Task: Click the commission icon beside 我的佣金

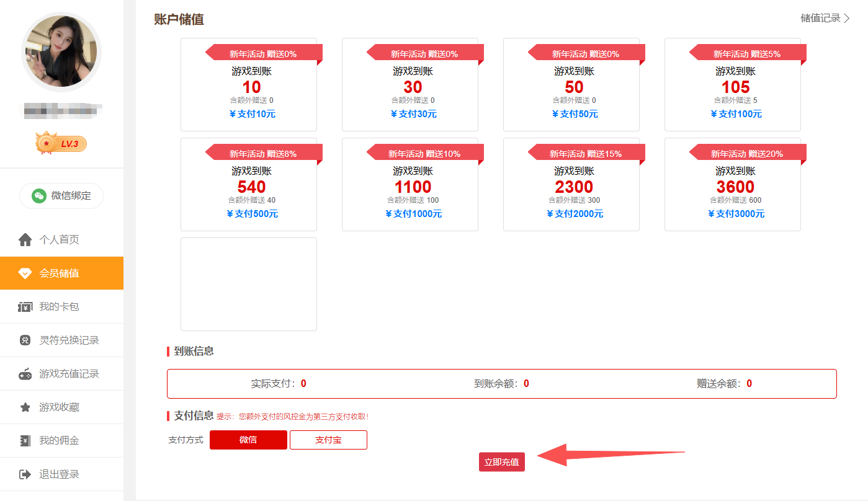Action: coord(25,441)
